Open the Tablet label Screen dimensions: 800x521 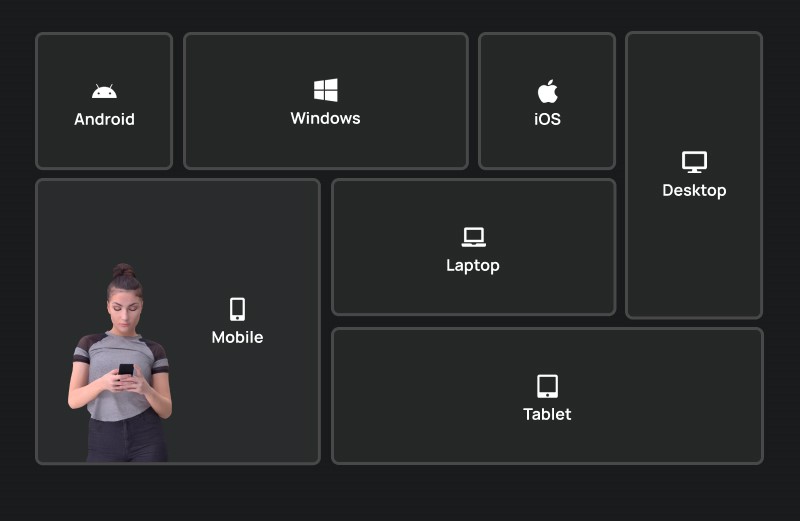point(547,414)
